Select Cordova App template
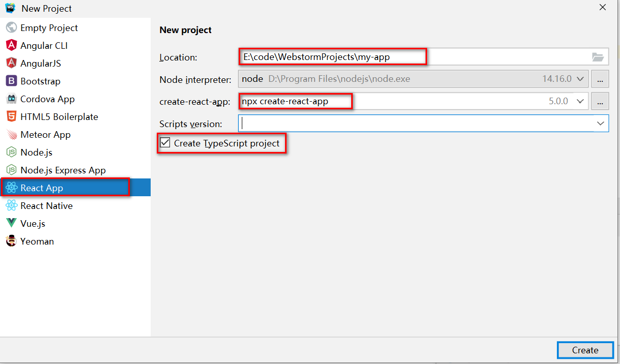 75,99
